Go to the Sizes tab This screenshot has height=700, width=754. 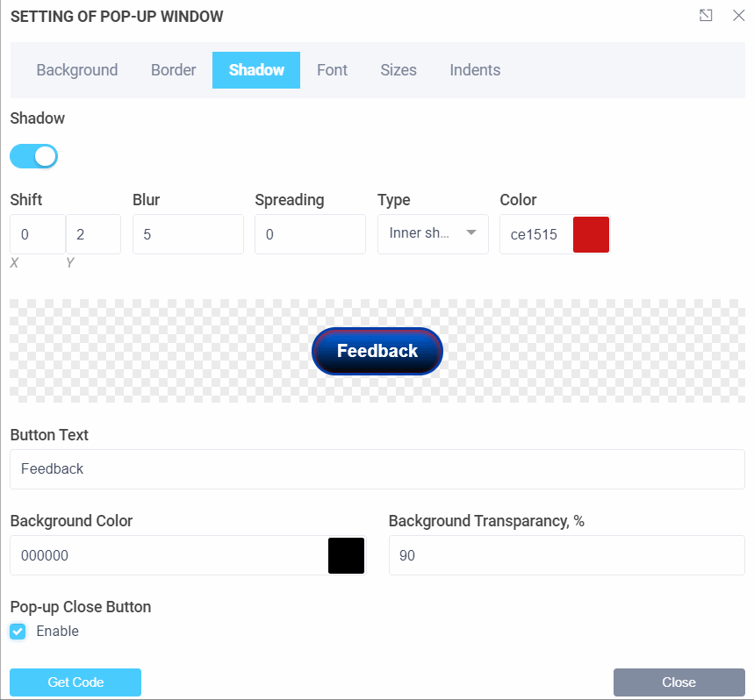pos(399,70)
